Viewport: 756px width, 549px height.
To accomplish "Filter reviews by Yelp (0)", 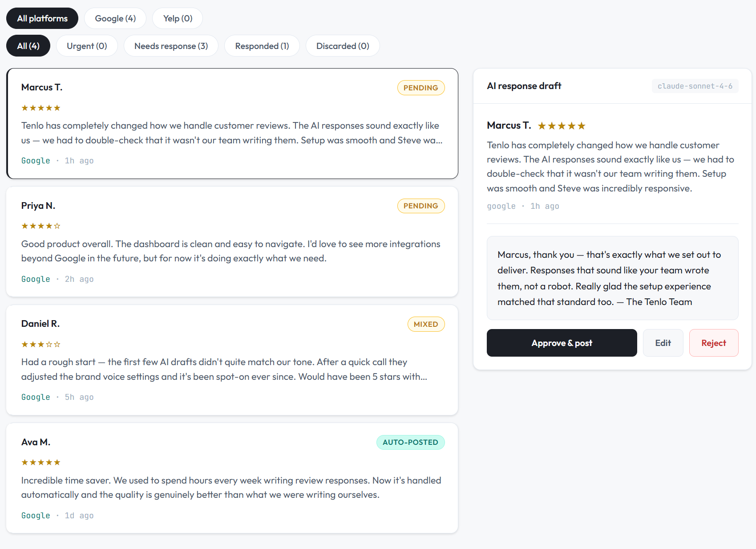I will coord(178,18).
